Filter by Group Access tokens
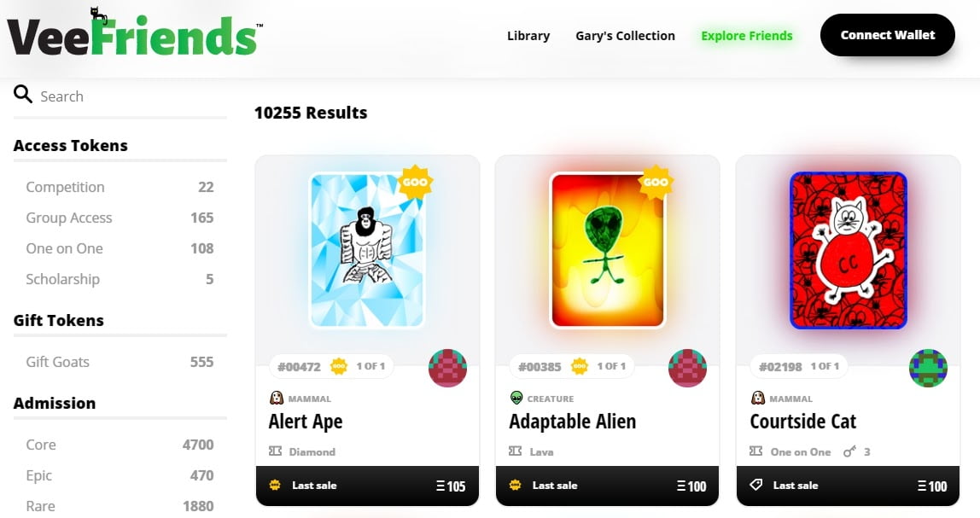The image size is (980, 518). point(120,218)
